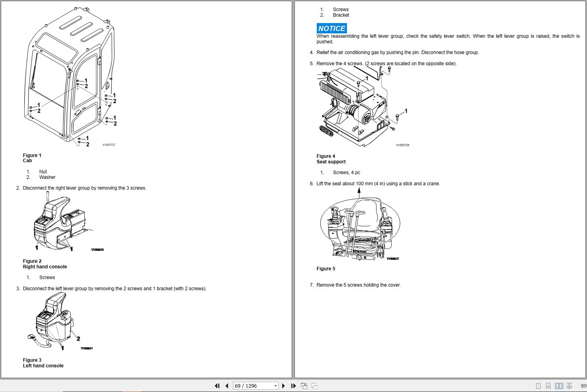
Task: Click step 3 'Disconnect the left lever group' text
Action: 114,289
